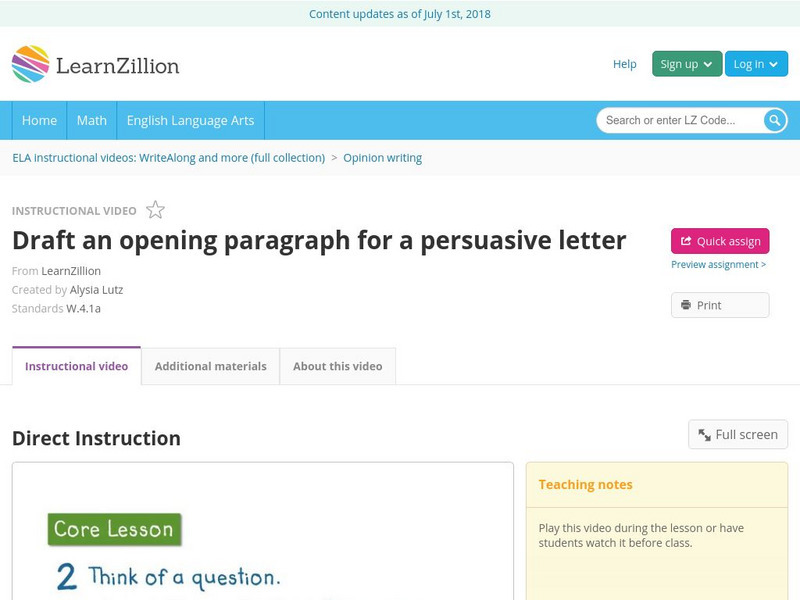
Task: Open the English Language Arts menu
Action: 190,120
